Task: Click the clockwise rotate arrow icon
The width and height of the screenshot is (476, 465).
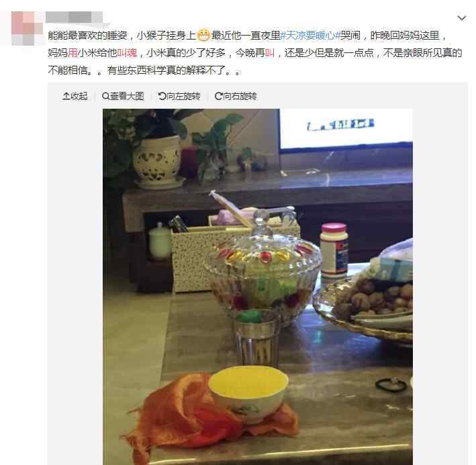Action: (218, 96)
